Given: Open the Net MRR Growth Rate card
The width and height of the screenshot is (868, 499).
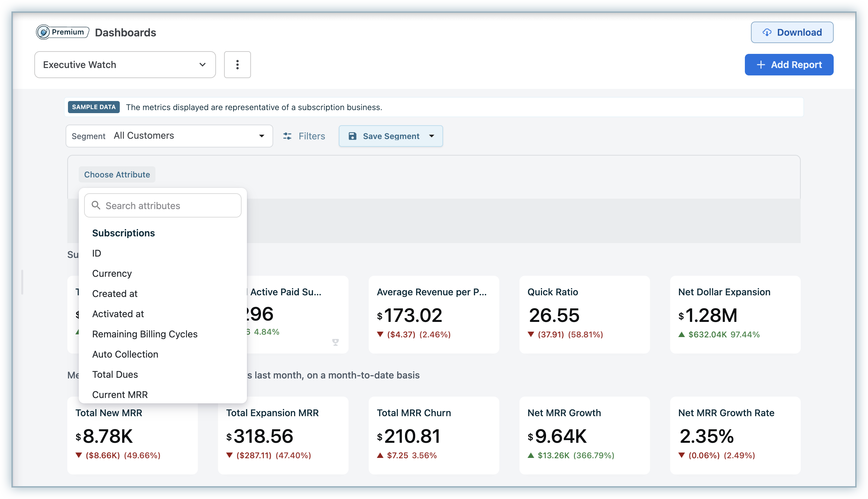Looking at the screenshot, I should coord(735,435).
